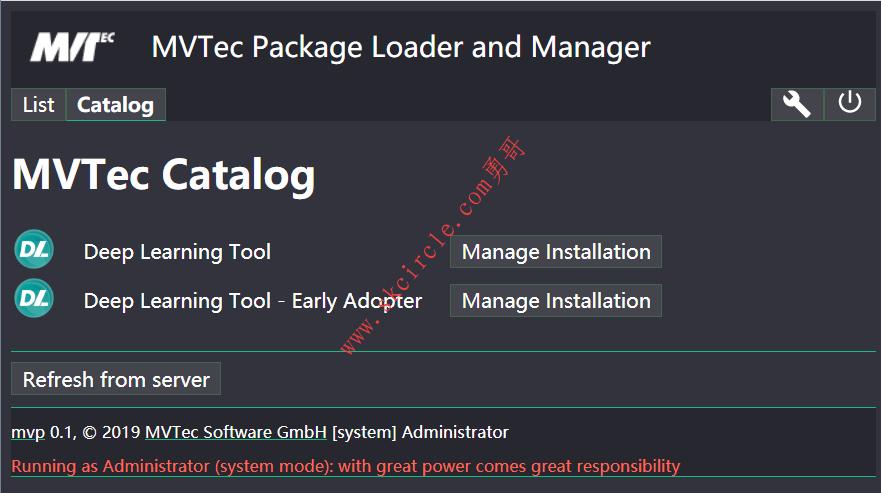
Task: Open the MVTec Software GmbH link
Action: pos(236,432)
